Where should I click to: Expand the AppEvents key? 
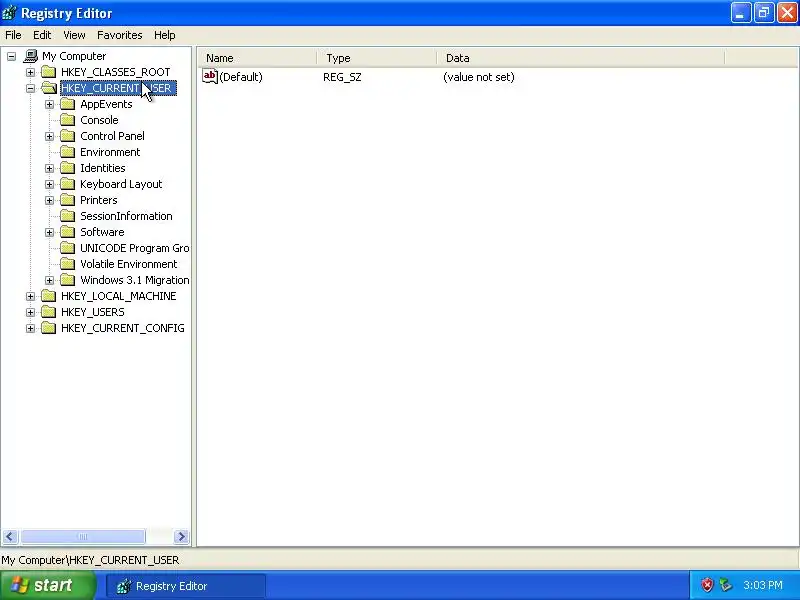[x=49, y=105]
